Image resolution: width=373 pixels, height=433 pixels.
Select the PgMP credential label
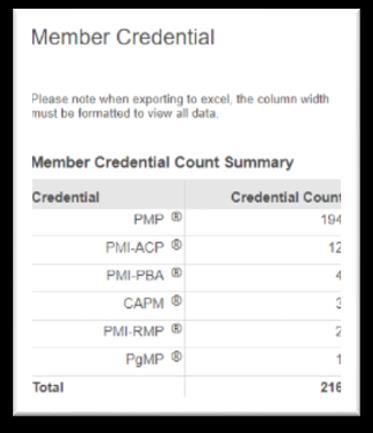[x=145, y=360]
